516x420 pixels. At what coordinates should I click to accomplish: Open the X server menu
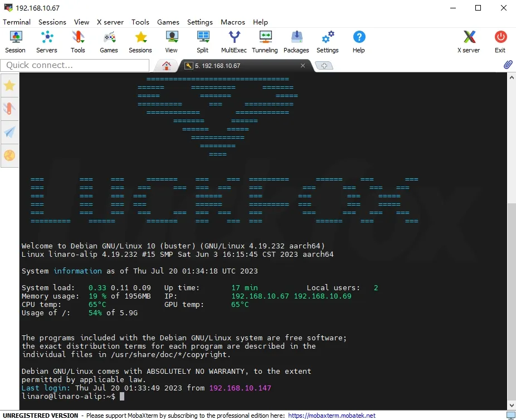tap(110, 22)
